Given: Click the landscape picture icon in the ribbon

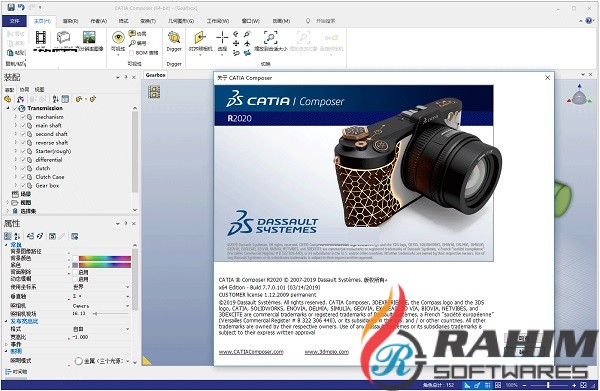Looking at the screenshot, I should (89, 37).
